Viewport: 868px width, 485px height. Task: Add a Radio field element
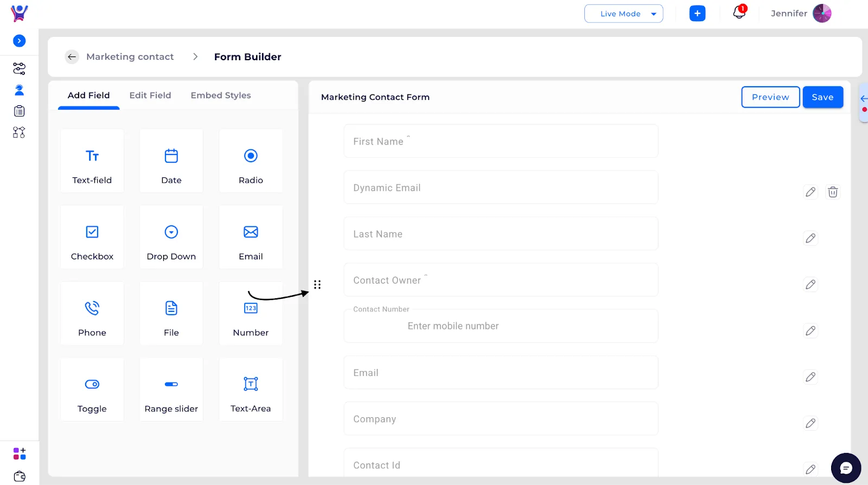coord(251,161)
